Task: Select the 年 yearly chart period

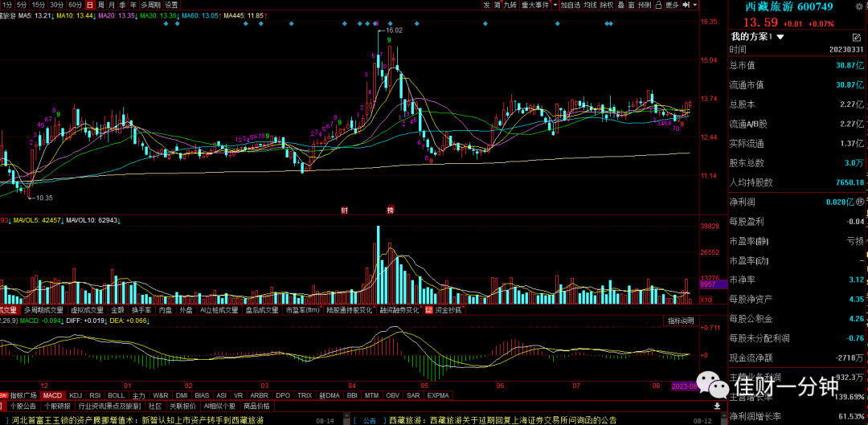Action: coord(133,5)
